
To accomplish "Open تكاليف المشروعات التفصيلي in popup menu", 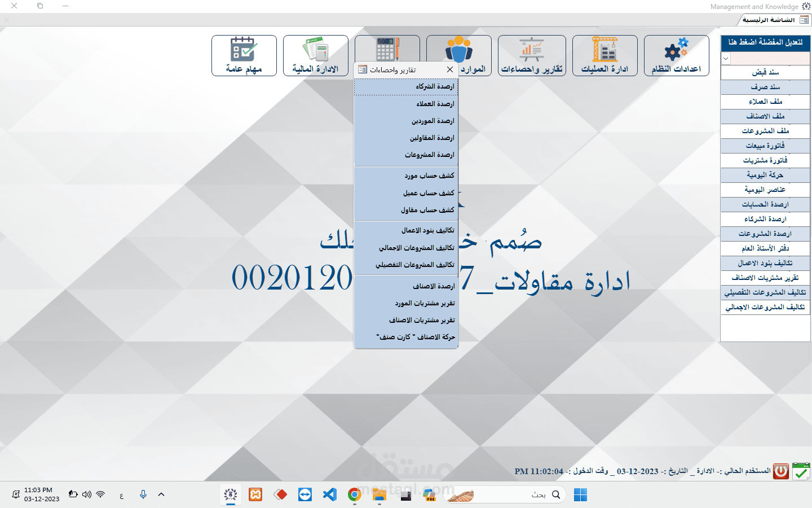I will click(x=406, y=265).
